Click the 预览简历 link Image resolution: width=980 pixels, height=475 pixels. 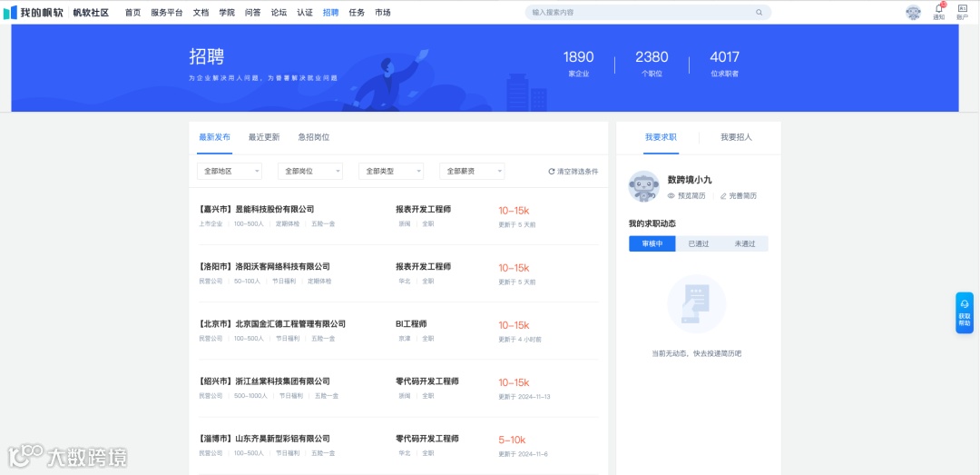[x=691, y=196]
